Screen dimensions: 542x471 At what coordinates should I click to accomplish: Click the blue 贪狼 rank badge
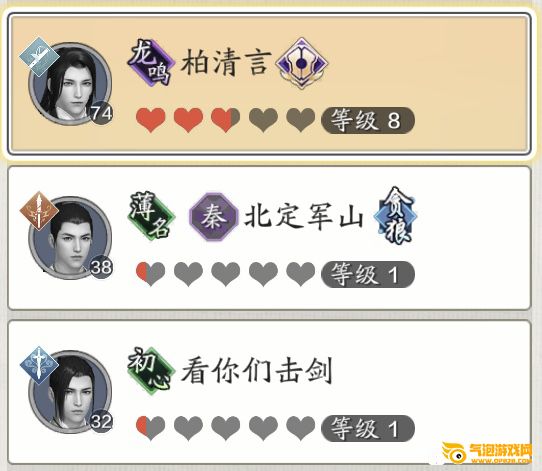point(395,216)
